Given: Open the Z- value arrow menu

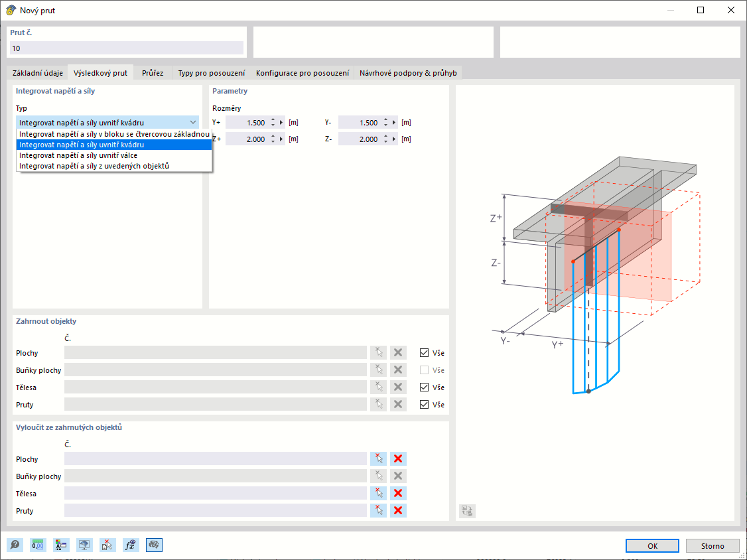Looking at the screenshot, I should coord(394,139).
